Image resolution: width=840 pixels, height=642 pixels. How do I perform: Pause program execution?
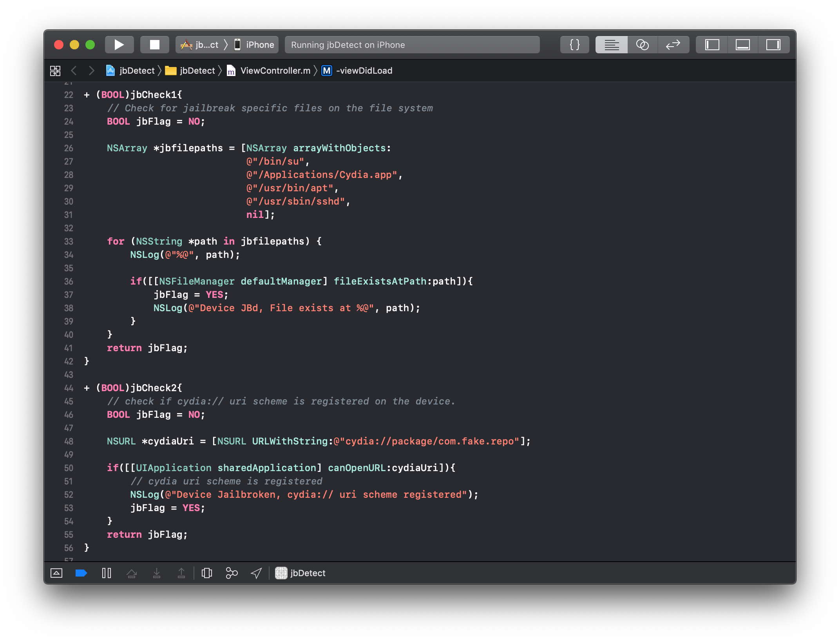pos(107,573)
